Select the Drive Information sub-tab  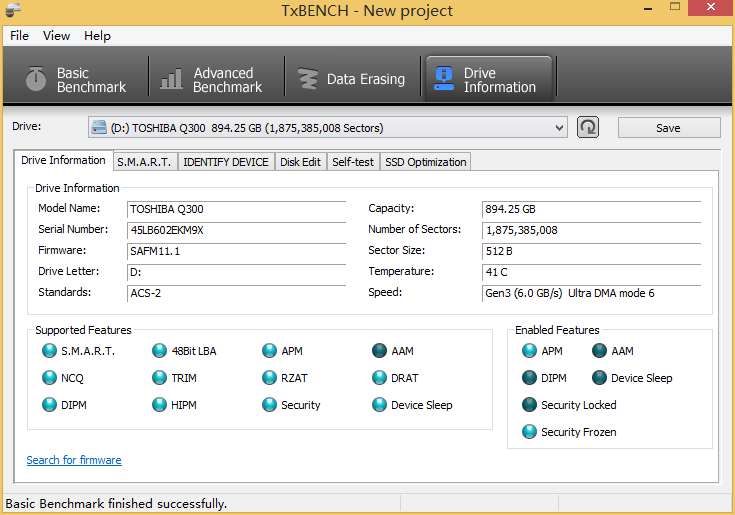click(63, 160)
